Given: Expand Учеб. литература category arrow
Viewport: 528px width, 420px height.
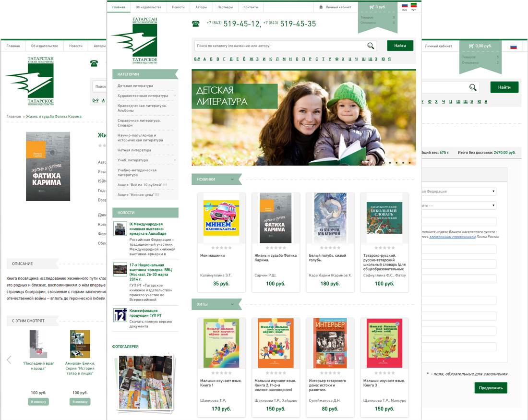Looking at the screenshot, I should coord(175,160).
